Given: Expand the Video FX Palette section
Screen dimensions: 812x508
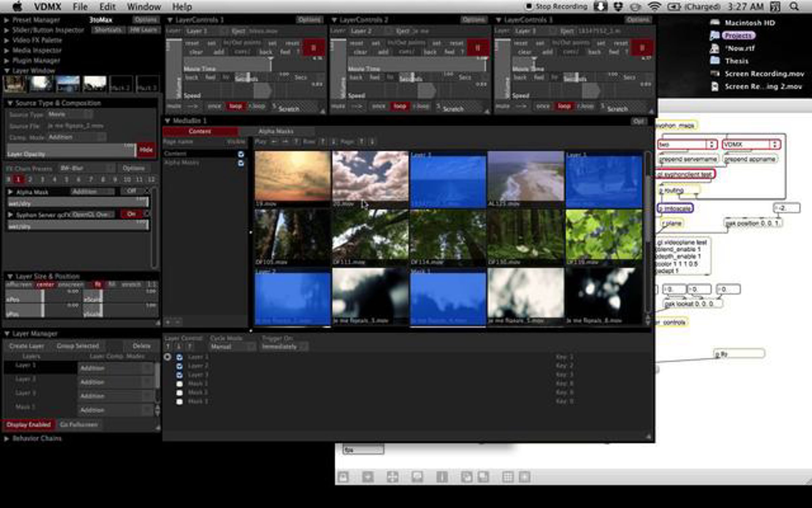Looking at the screenshot, I should (6, 40).
